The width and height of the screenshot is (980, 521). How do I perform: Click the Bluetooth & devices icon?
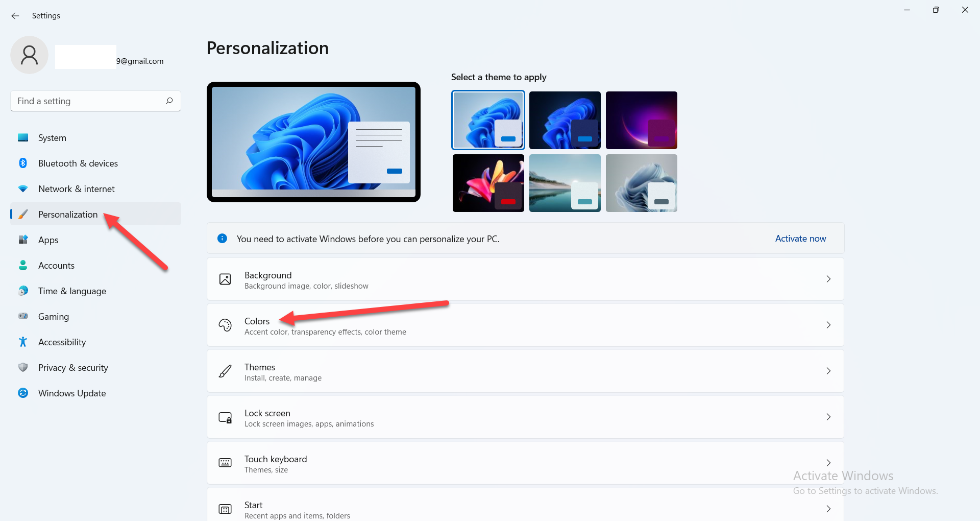(23, 163)
